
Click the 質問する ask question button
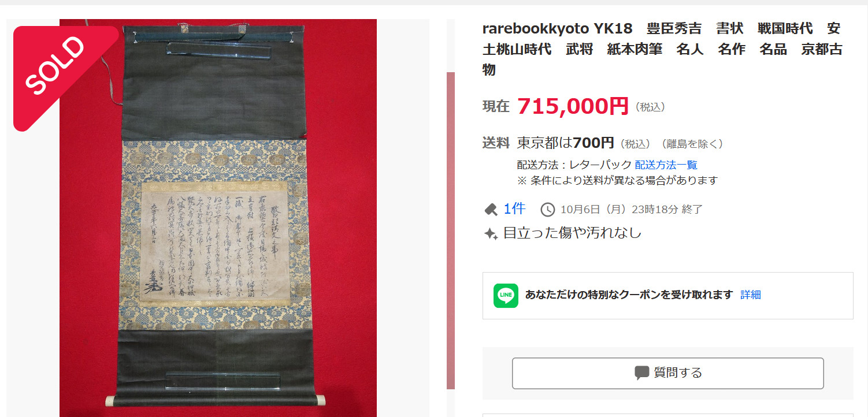click(667, 373)
